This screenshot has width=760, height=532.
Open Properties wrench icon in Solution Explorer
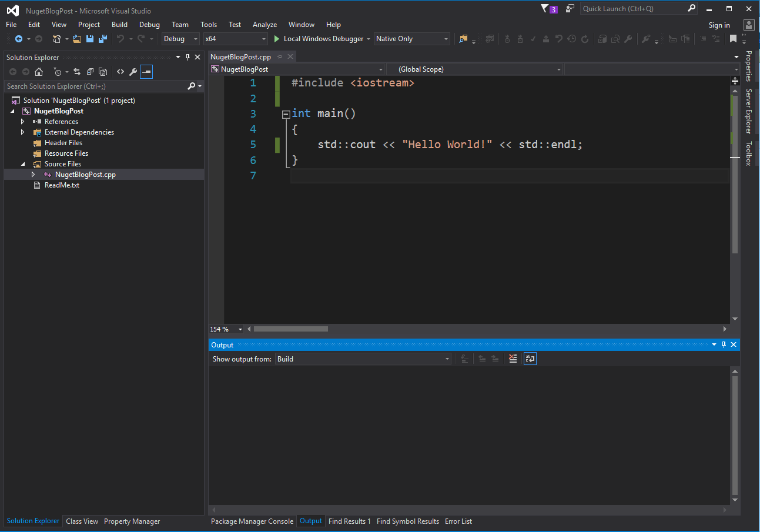click(133, 72)
